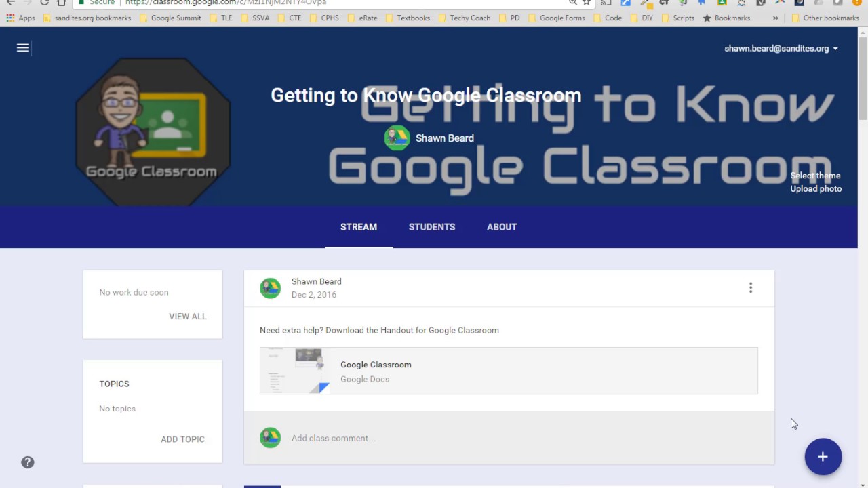Open the CPHS bookmarks folder

coord(324,18)
